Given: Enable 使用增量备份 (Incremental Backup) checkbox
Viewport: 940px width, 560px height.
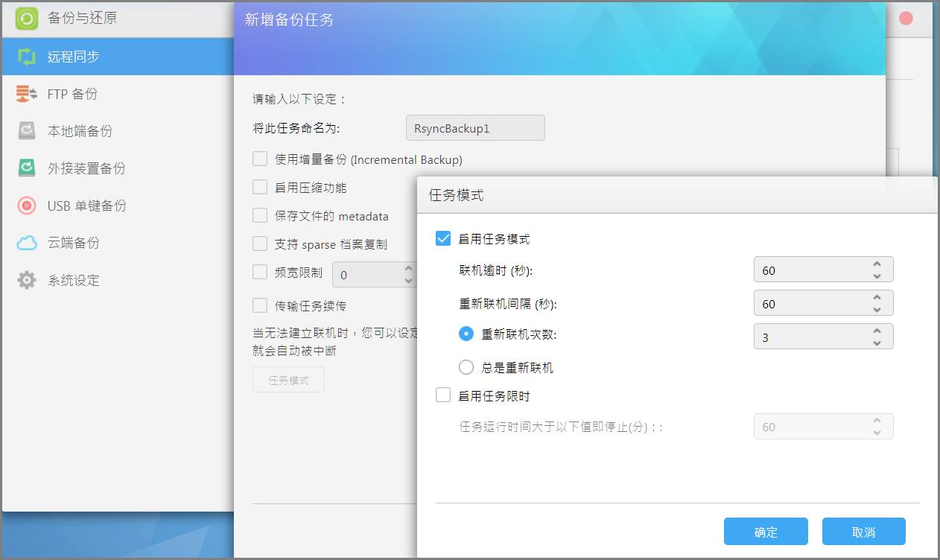Looking at the screenshot, I should 260,159.
